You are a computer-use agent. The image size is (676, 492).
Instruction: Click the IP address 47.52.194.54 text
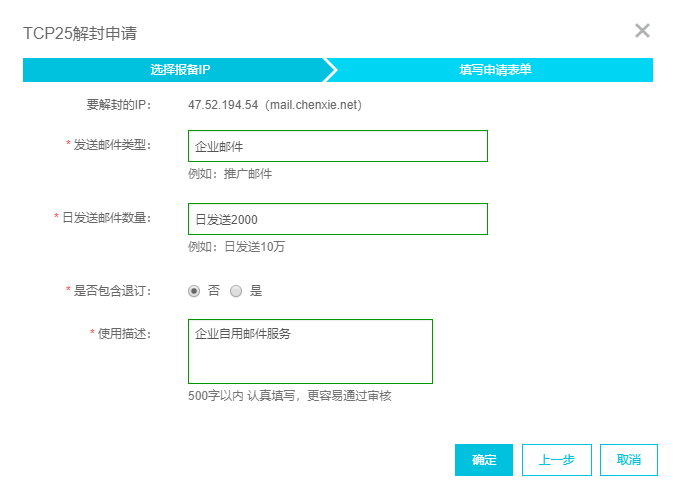[223, 105]
